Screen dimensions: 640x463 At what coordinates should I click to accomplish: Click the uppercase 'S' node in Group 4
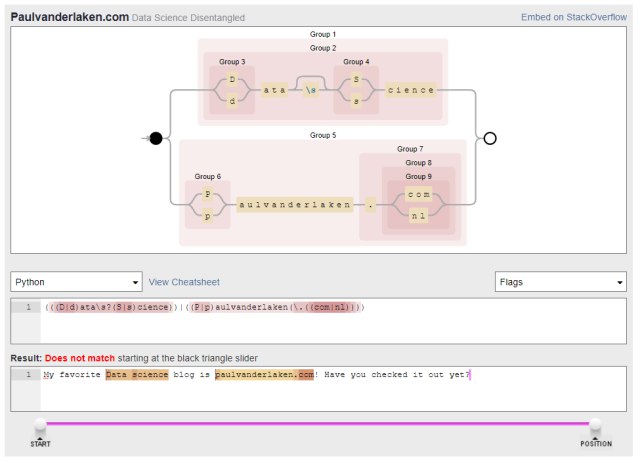[356, 79]
